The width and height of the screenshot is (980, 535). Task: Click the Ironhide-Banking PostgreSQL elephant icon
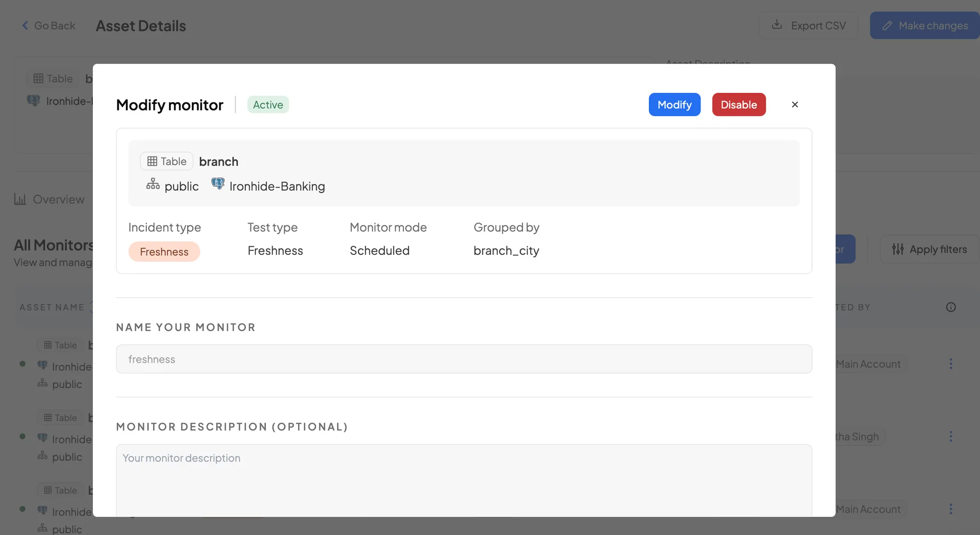coord(218,184)
